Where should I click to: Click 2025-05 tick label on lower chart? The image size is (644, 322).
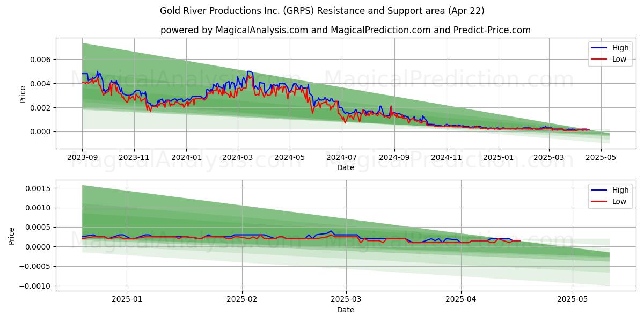(573, 300)
